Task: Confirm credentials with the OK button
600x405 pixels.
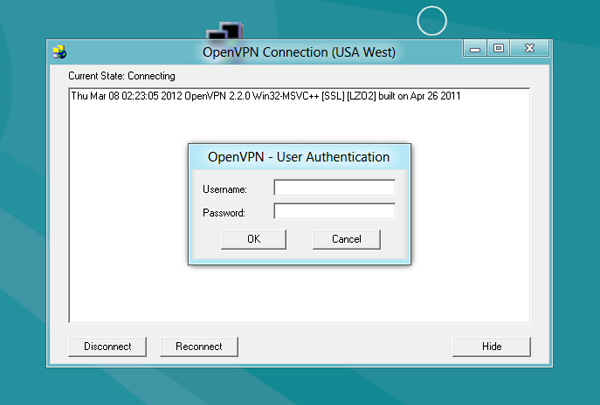Action: point(254,239)
